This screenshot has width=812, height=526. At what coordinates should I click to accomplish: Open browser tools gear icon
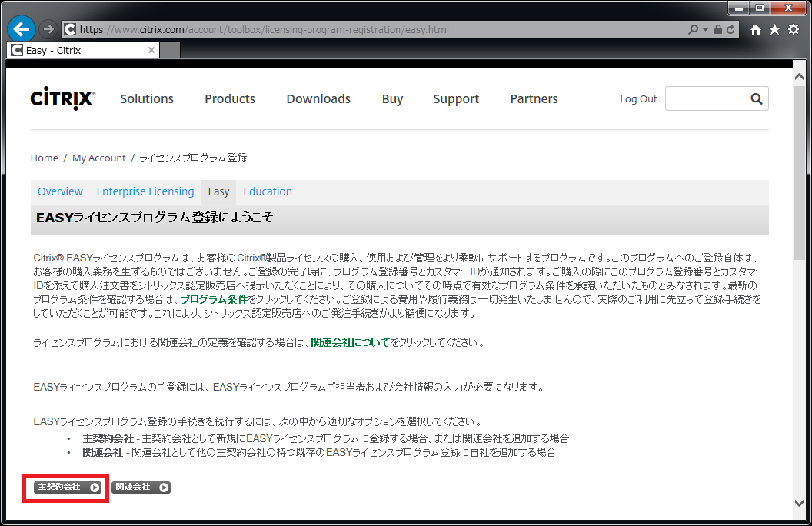(x=793, y=29)
